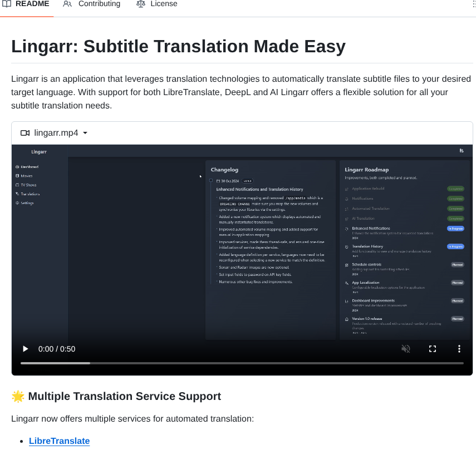Open the lingarr.mp4 file dropdown
The image size is (476, 450).
[85, 133]
